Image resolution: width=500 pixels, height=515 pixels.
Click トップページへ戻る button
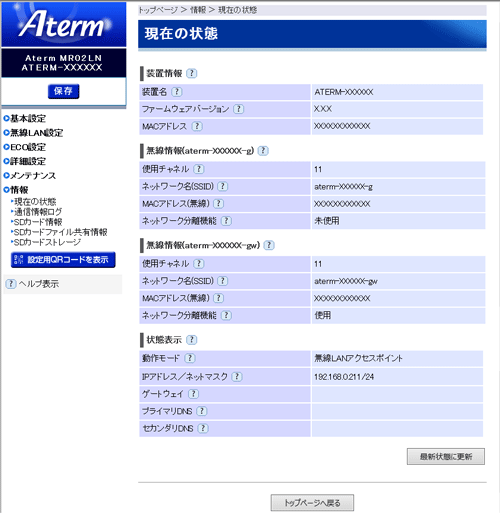click(x=312, y=503)
